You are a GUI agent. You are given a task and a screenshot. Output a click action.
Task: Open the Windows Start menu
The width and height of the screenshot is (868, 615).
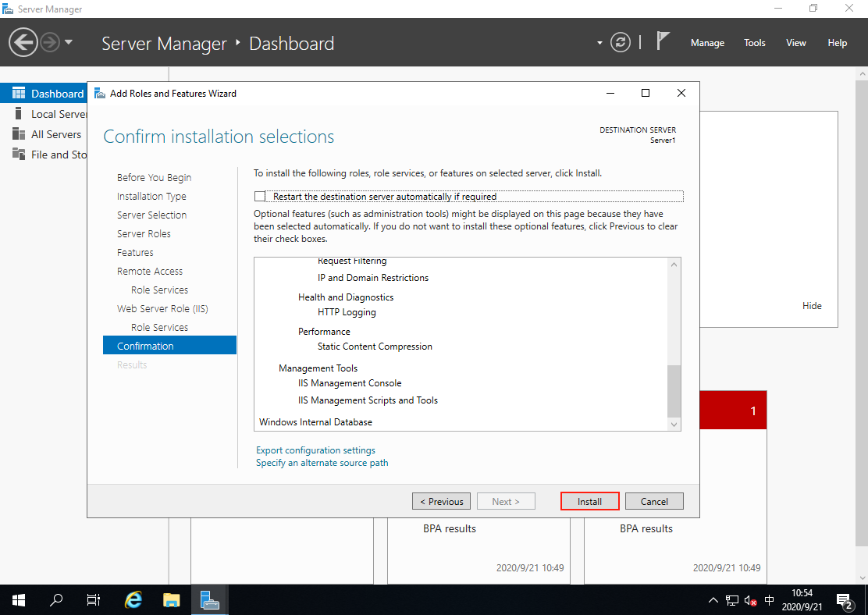click(18, 599)
